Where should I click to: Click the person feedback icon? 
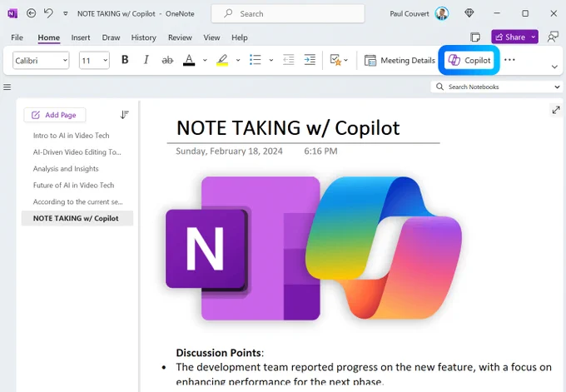(x=553, y=37)
